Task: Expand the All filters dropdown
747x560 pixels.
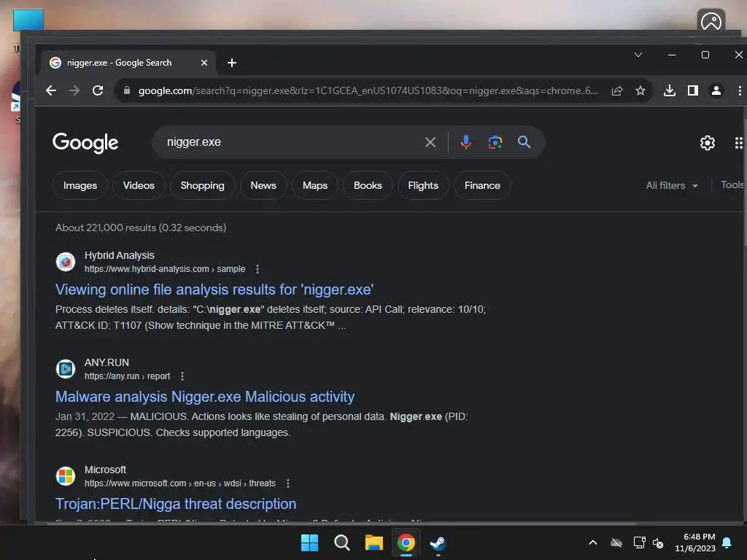Action: 672,185
